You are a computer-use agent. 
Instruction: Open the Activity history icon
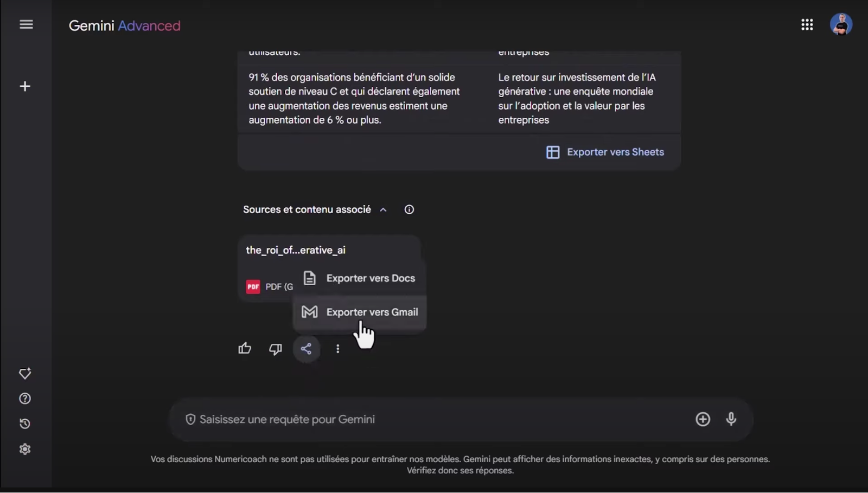25,424
